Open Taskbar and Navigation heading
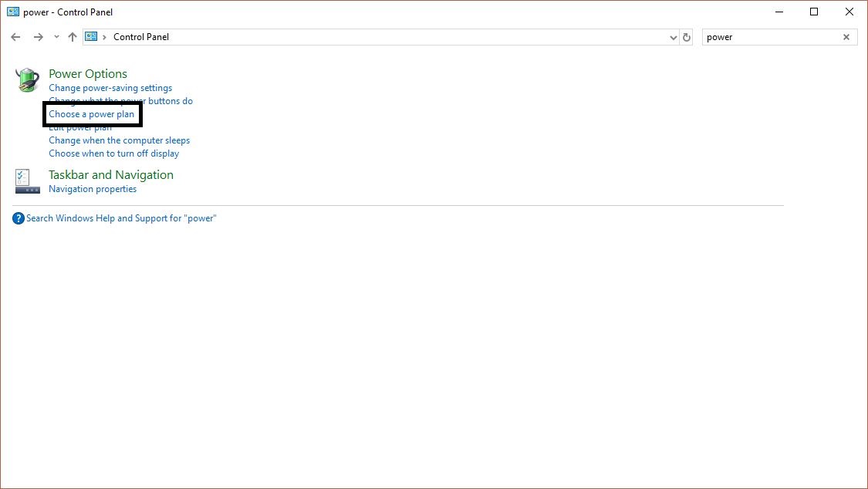868x489 pixels. pyautogui.click(x=110, y=175)
